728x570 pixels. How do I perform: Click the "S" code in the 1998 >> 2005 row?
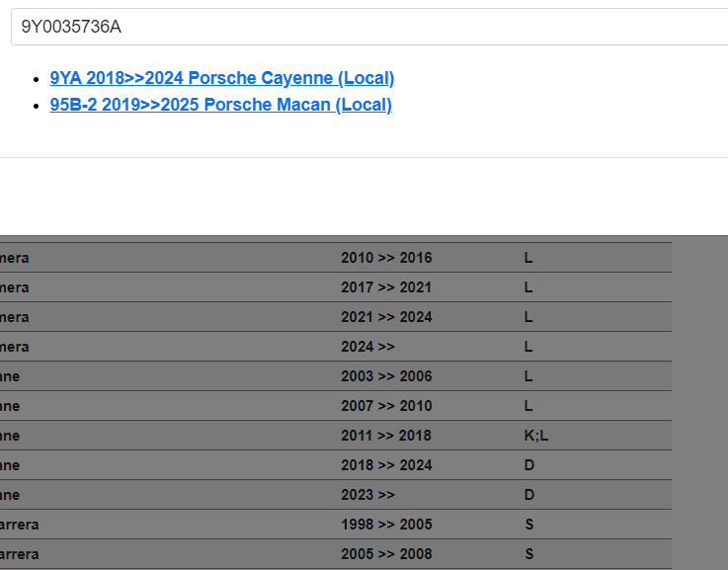[529, 525]
